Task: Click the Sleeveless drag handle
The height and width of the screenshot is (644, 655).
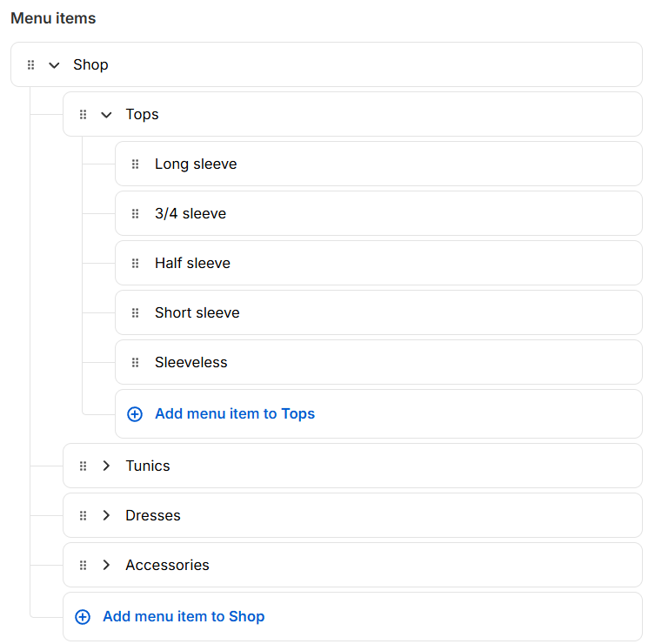Action: pos(136,363)
